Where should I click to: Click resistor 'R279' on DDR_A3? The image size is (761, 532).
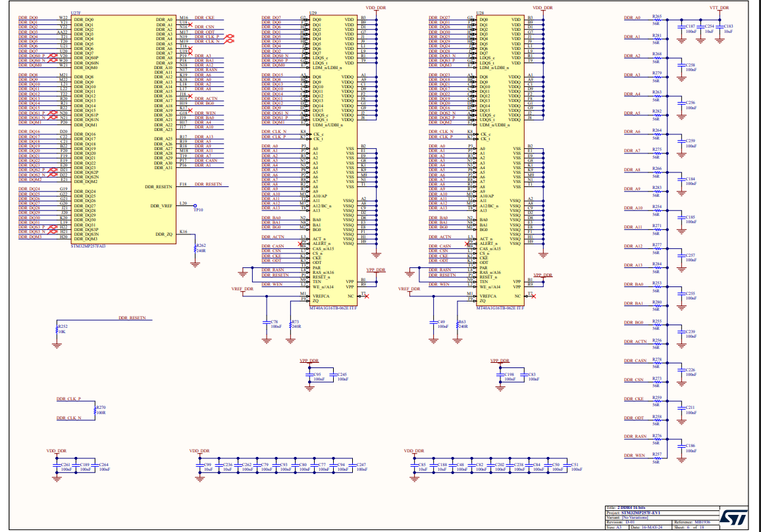pyautogui.click(x=656, y=76)
